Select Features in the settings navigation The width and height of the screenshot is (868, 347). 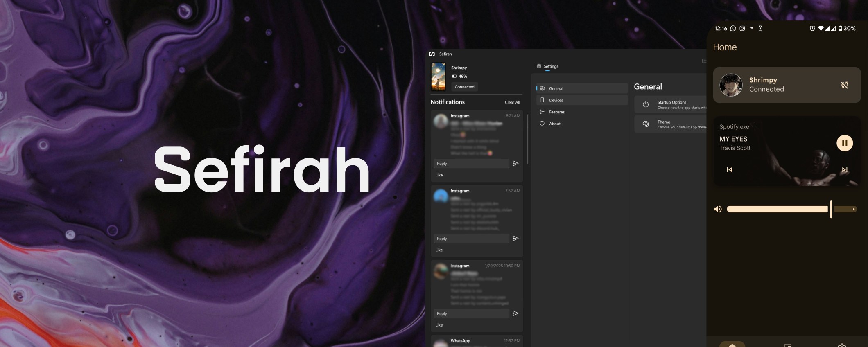(582, 112)
